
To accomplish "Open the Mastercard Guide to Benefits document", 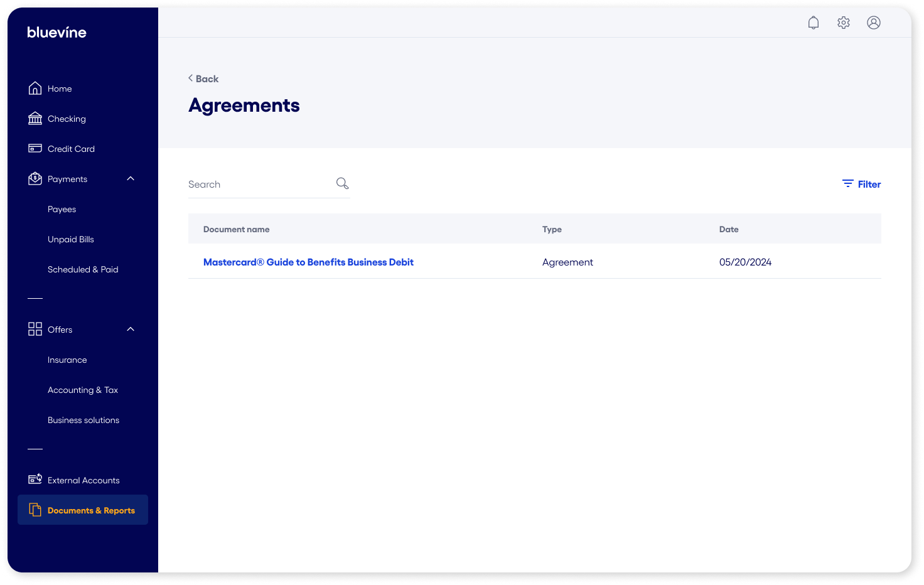I will tap(308, 262).
